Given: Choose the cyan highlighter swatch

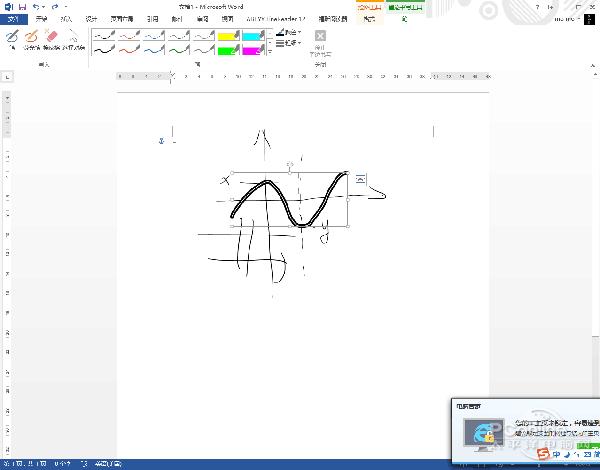Looking at the screenshot, I should (253, 36).
